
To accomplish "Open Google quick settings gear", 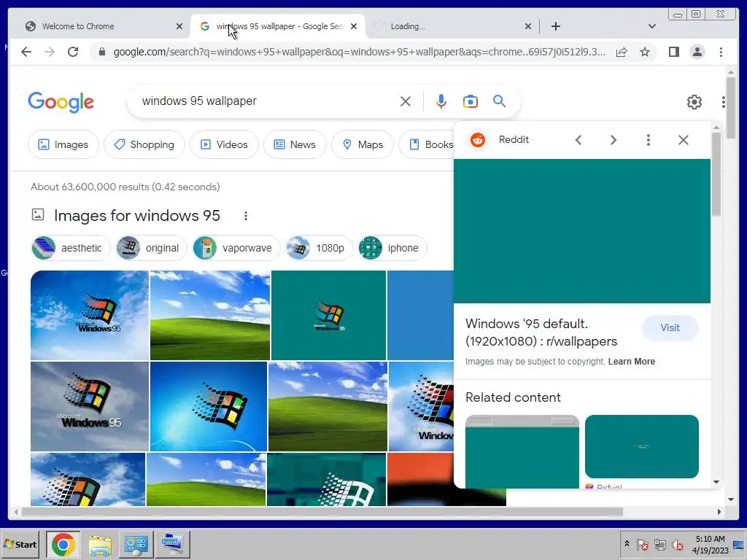I will coord(694,102).
